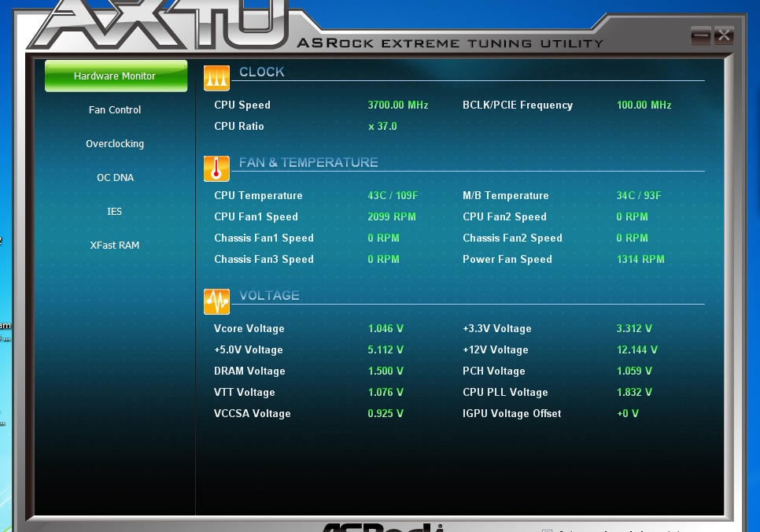
Task: Open the XFast RAM page
Action: [115, 246]
